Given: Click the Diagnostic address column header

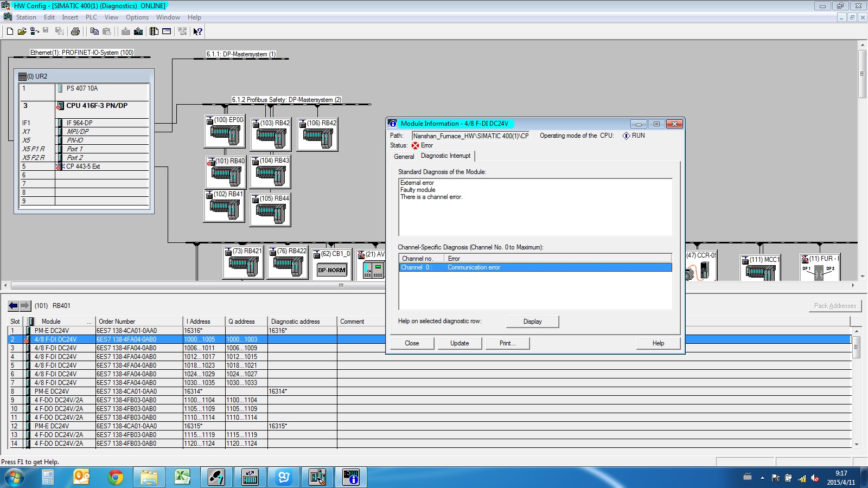Looking at the screenshot, I should point(302,322).
